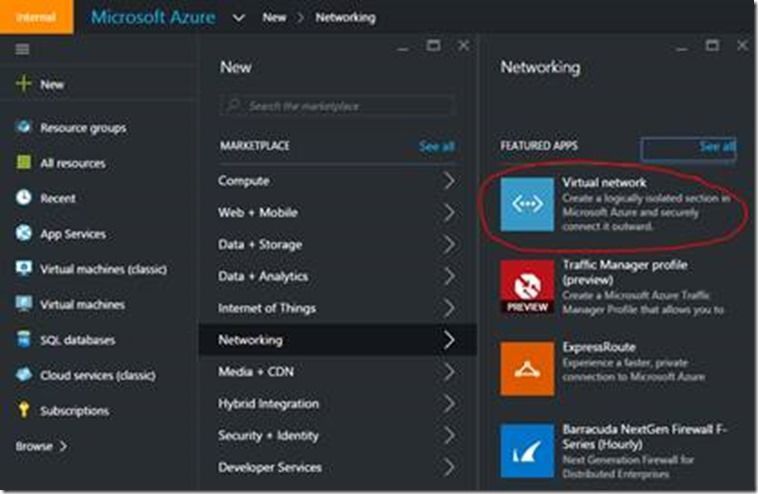Screen dimensions: 758x494
Task: Click the Microsoft Azure logo text
Action: pyautogui.click(x=153, y=17)
